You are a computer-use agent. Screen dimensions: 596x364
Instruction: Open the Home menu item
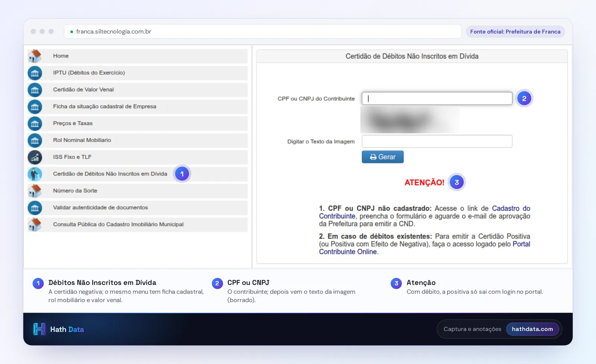pyautogui.click(x=137, y=56)
